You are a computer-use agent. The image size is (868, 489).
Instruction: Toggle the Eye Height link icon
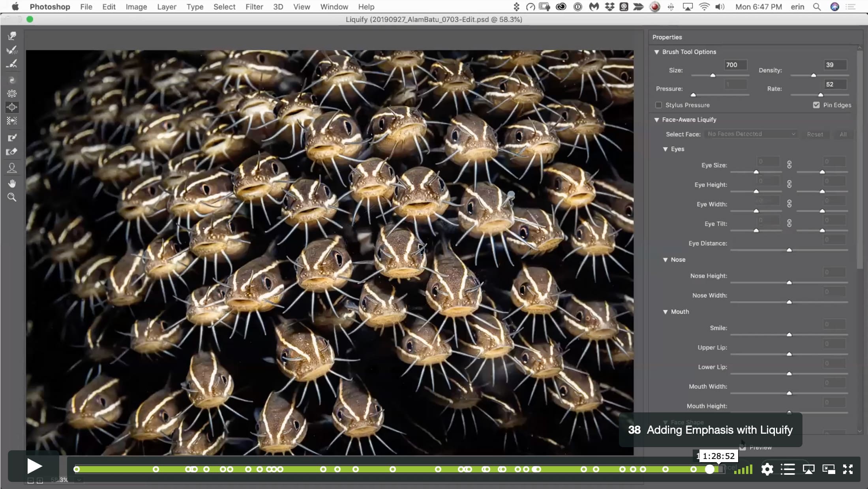pos(789,184)
